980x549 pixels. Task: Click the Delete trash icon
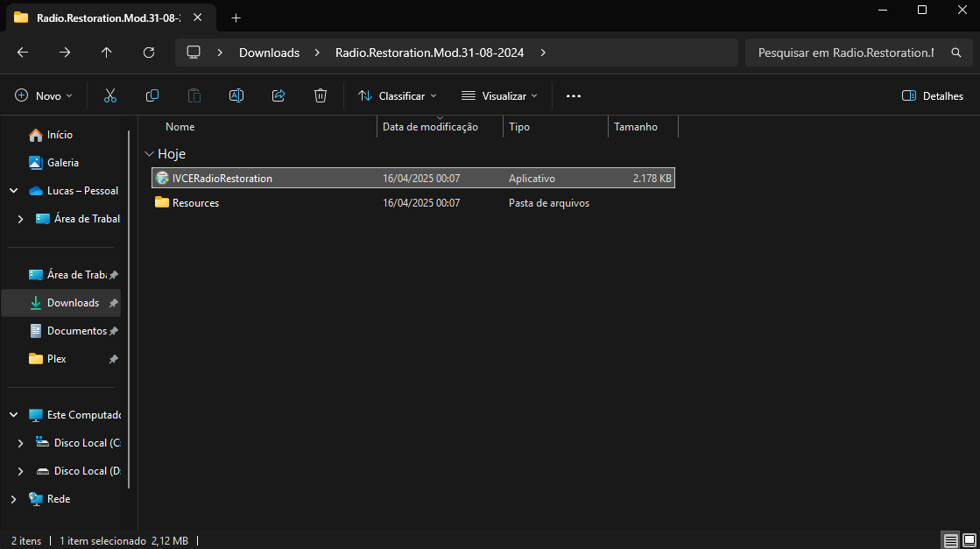click(x=320, y=95)
